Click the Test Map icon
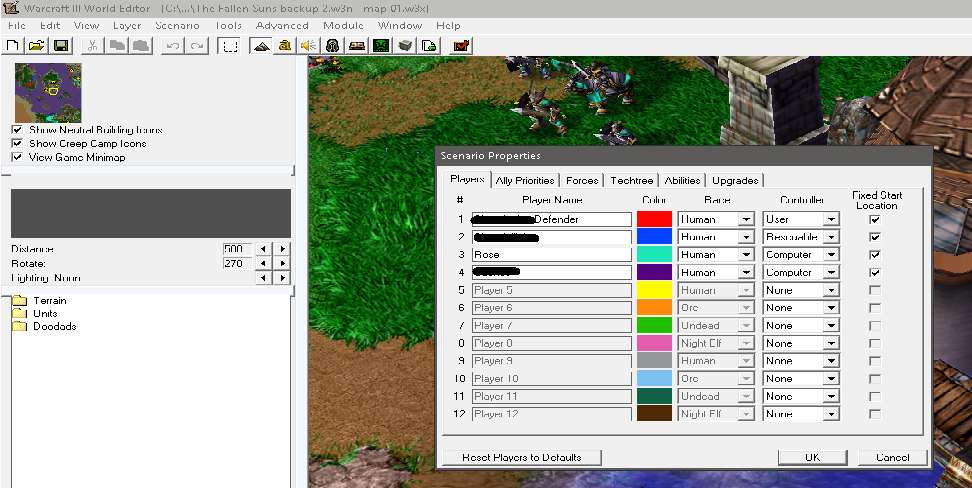 [462, 46]
